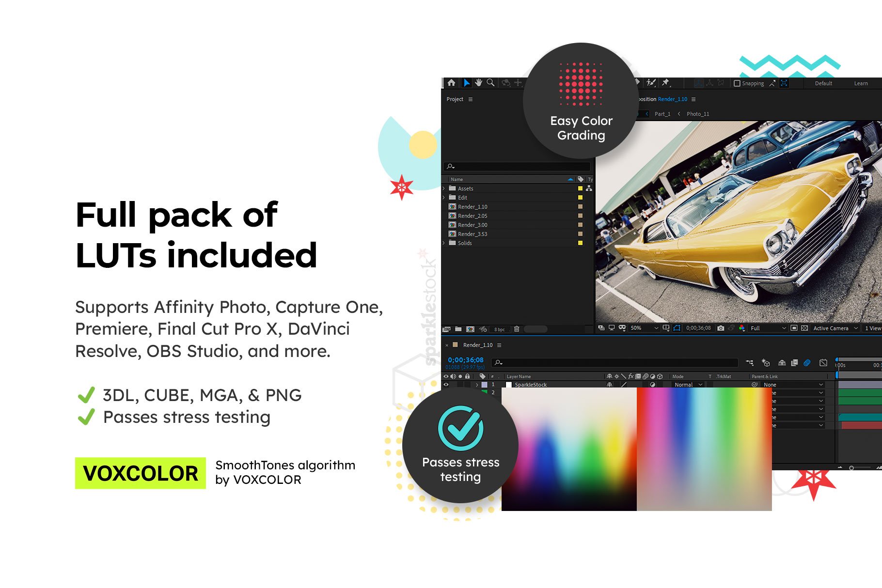Screen dimensions: 882x588
Task: Open the Graph Editor in timeline
Action: [823, 362]
